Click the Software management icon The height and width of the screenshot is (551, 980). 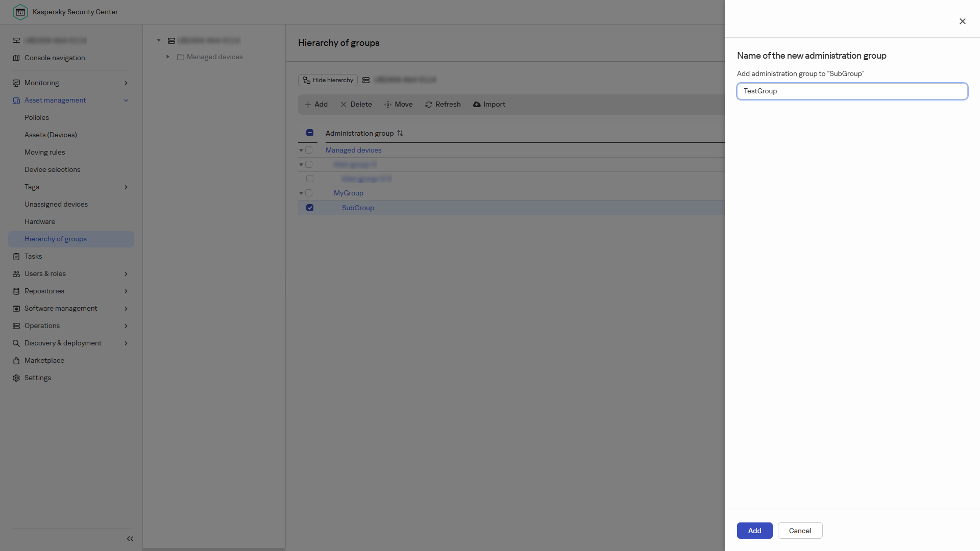[x=16, y=309]
